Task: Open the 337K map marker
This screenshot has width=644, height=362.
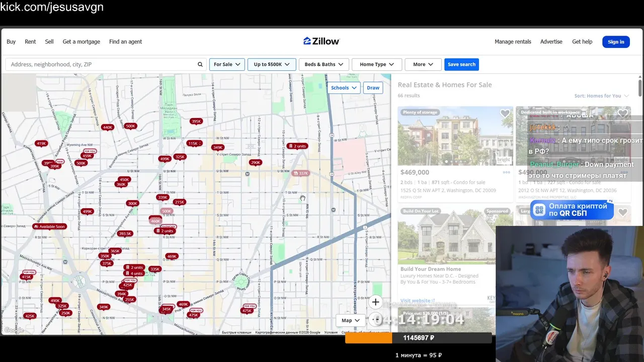Action: pos(300,173)
